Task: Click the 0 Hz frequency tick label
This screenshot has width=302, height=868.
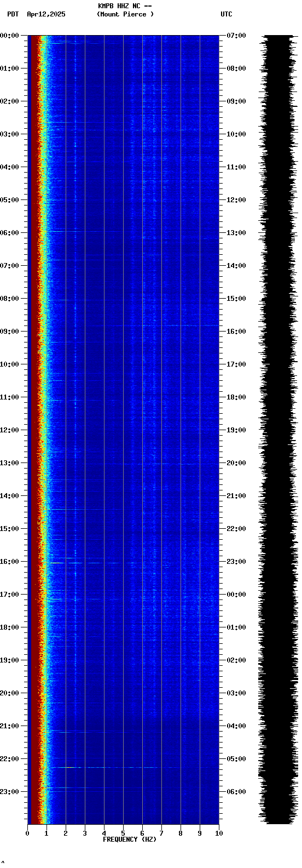Action: point(27,833)
